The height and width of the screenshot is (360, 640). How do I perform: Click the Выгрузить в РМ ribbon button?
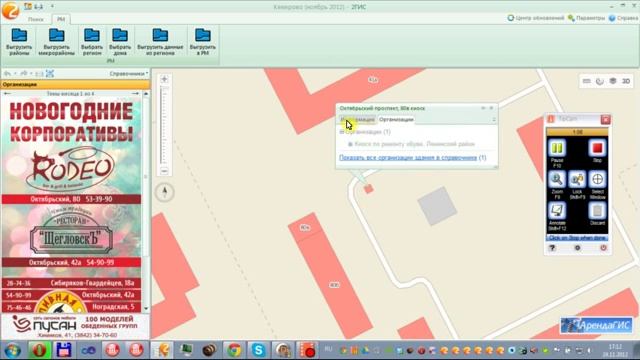point(202,42)
